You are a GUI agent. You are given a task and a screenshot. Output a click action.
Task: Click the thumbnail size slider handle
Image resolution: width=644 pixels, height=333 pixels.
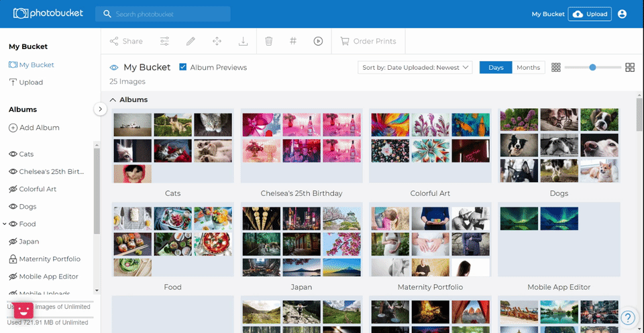tap(592, 67)
